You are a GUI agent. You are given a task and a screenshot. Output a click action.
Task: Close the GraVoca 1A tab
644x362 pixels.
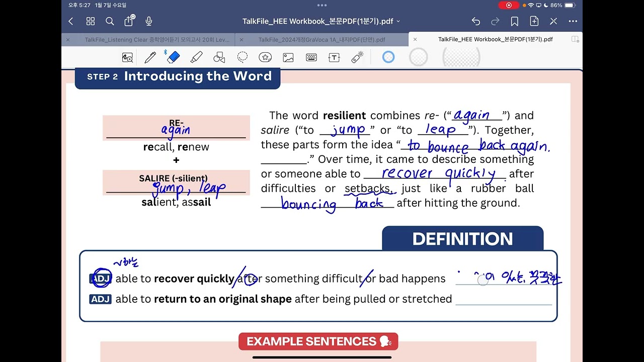click(242, 40)
